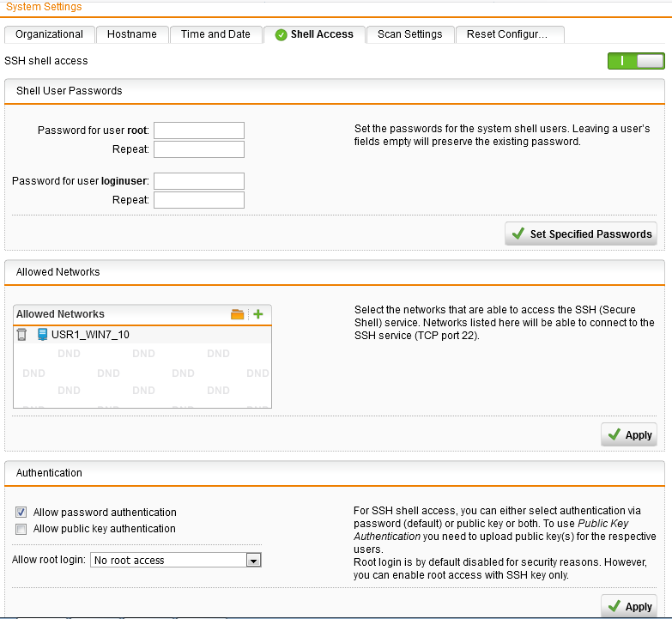This screenshot has height=619, width=672.
Task: Click the USR1_WIN7_10 network object icon
Action: click(x=42, y=335)
